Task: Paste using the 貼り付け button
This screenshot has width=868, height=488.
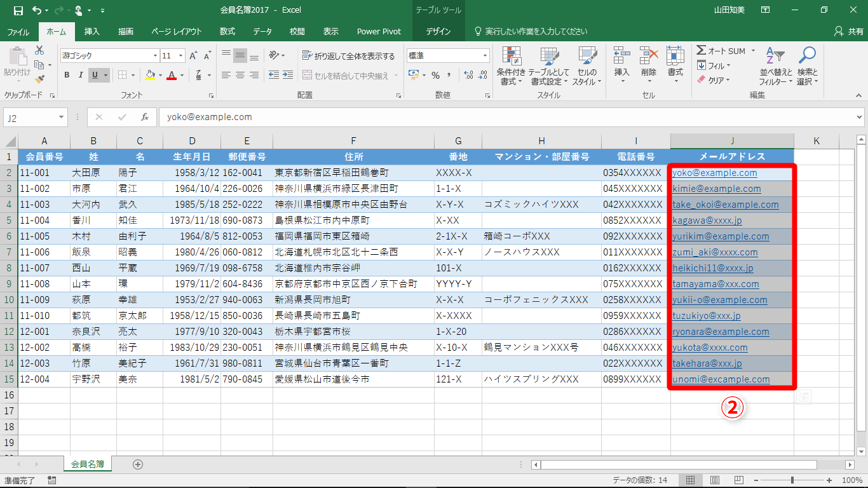Action: 17,64
